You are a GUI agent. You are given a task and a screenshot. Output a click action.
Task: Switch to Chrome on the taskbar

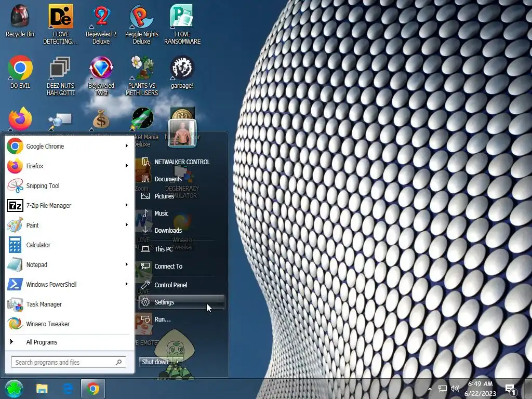click(93, 389)
